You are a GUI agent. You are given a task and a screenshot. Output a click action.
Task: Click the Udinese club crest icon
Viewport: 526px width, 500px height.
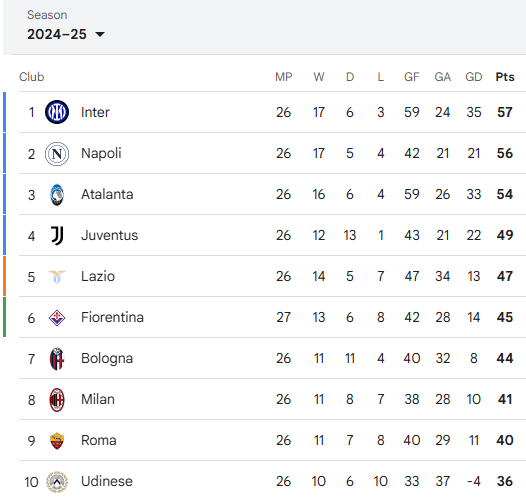click(x=57, y=482)
